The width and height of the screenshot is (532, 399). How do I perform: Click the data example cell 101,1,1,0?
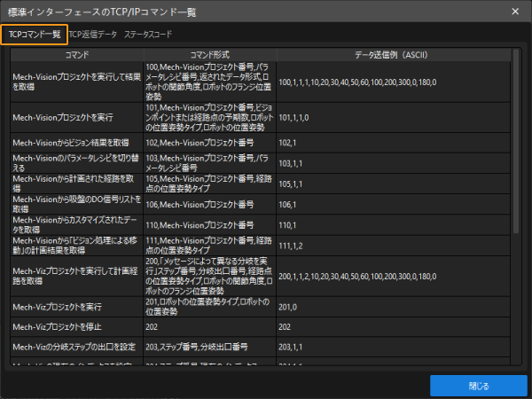click(393, 117)
